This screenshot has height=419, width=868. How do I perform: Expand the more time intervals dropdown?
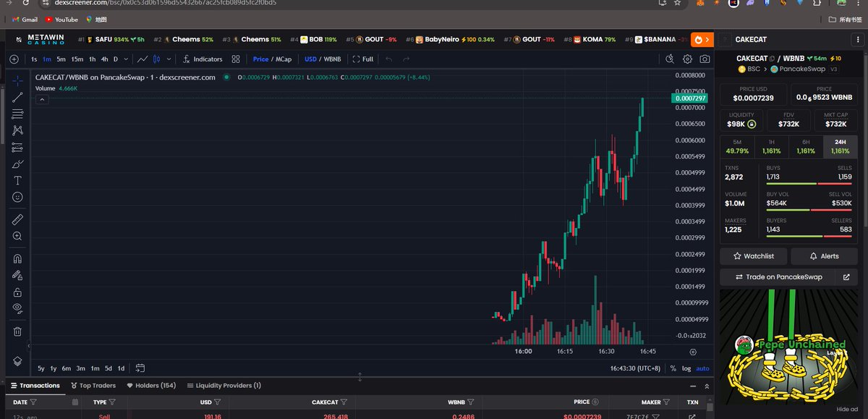[x=126, y=59]
